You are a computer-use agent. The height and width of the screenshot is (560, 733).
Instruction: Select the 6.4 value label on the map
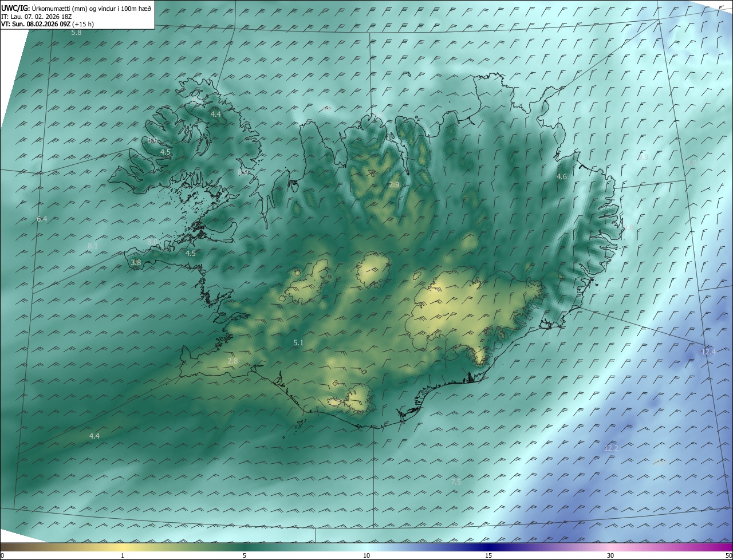(x=42, y=219)
